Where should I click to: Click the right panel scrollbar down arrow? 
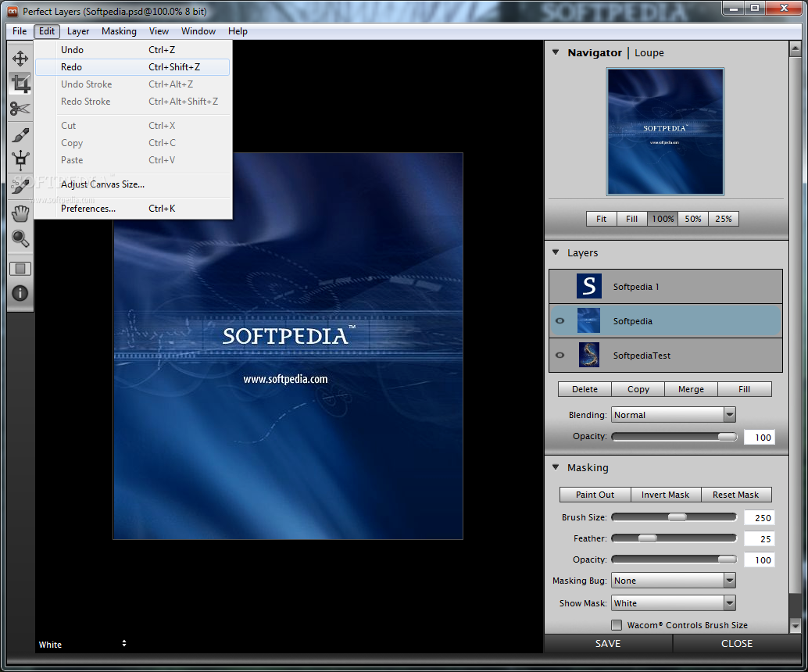[x=795, y=626]
